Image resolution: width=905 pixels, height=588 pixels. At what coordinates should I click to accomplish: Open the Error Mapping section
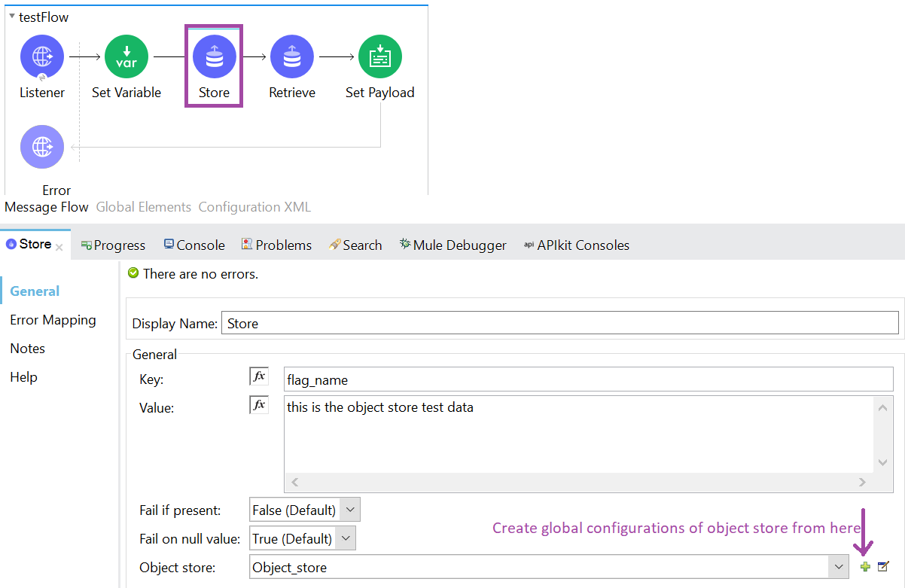(53, 320)
